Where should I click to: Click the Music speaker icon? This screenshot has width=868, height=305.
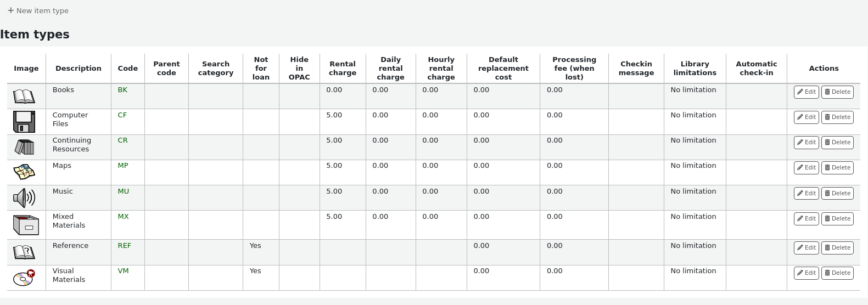click(x=24, y=197)
